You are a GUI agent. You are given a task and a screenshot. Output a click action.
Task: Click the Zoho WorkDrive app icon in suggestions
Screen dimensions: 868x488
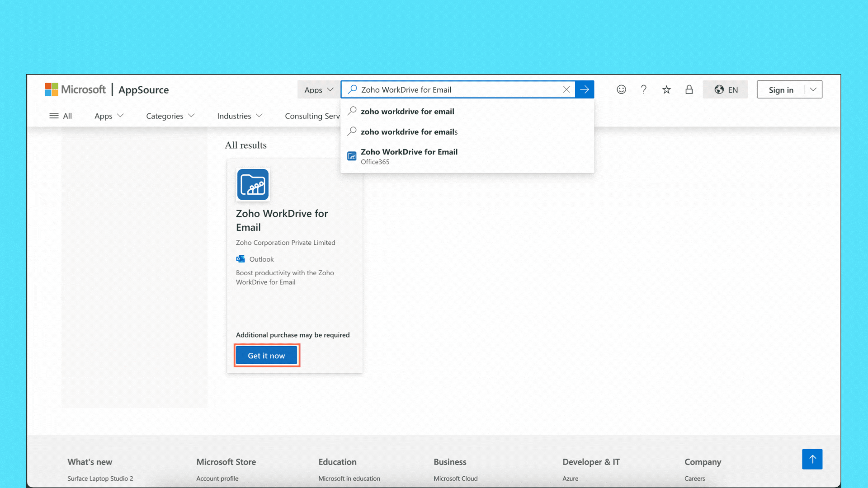point(352,156)
